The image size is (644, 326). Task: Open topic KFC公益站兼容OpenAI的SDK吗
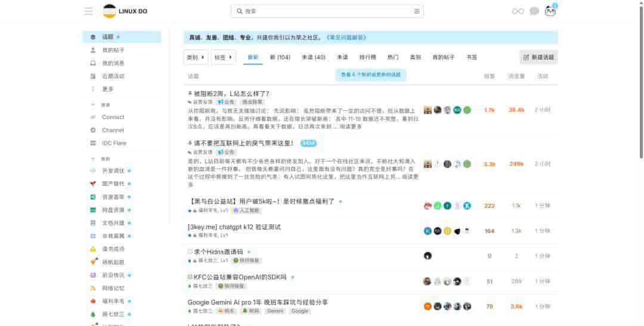click(240, 277)
